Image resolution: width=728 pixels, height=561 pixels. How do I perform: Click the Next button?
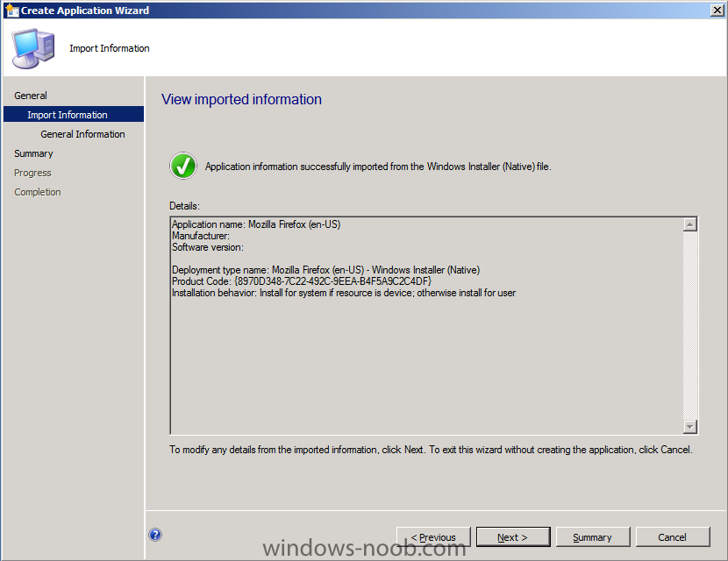513,536
